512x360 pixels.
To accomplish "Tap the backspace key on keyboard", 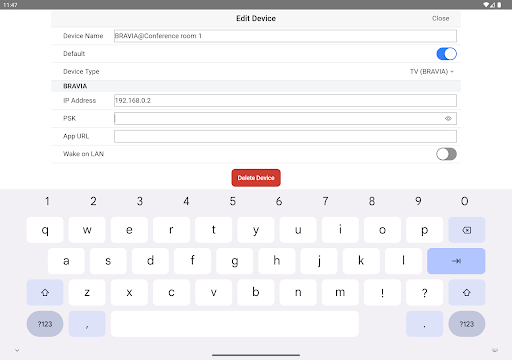I will point(466,230).
